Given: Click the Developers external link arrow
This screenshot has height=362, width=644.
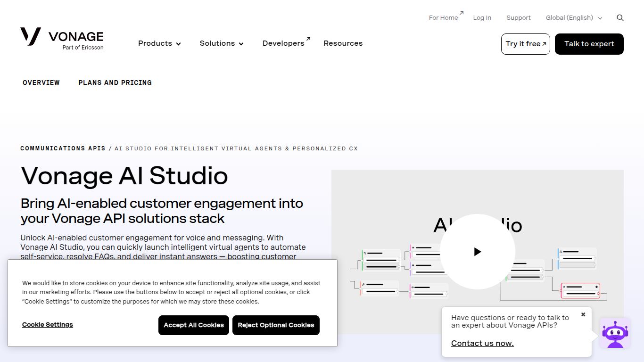Looking at the screenshot, I should [308, 39].
